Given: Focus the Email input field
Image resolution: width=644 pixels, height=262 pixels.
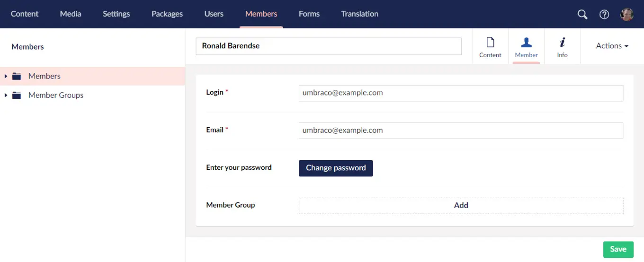Looking at the screenshot, I should coord(460,131).
